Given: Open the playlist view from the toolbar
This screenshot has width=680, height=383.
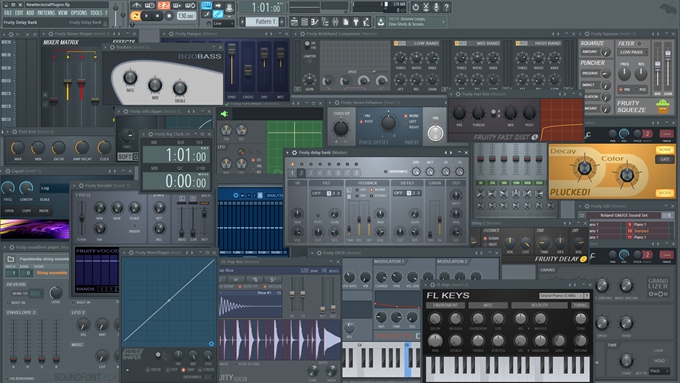Looking at the screenshot, I should pyautogui.click(x=294, y=22).
